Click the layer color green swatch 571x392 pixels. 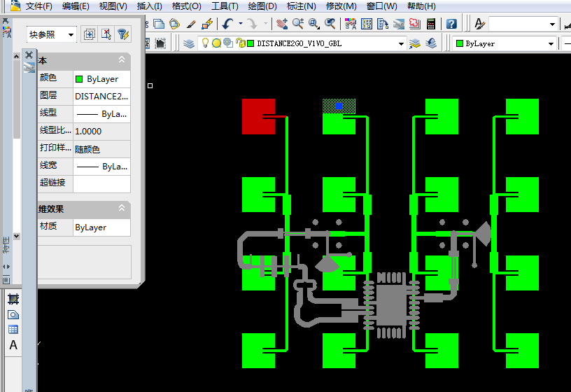251,43
